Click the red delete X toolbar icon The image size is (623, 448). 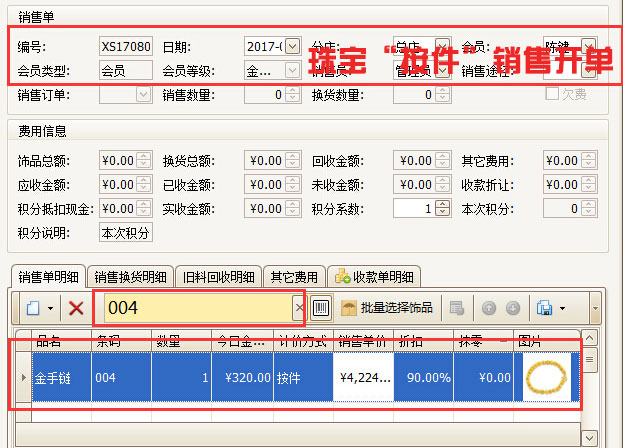click(x=76, y=308)
